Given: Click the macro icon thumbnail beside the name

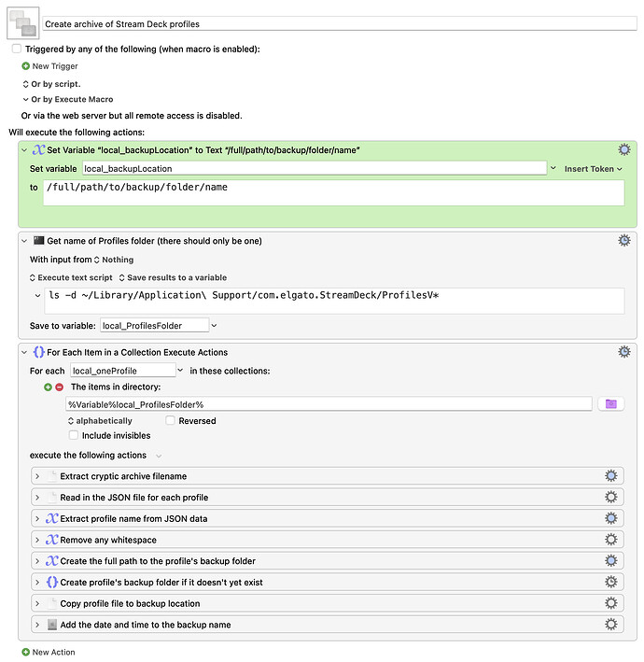Looking at the screenshot, I should 23,23.
